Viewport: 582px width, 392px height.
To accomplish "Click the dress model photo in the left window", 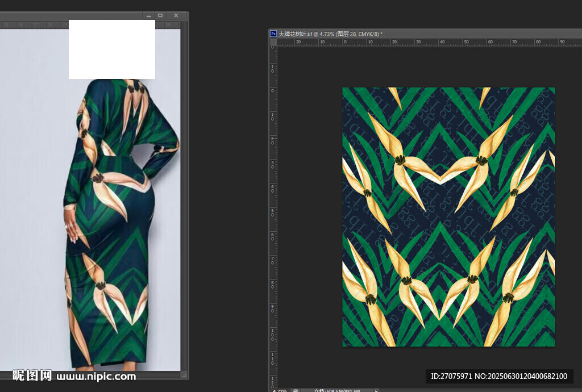I will 90,201.
